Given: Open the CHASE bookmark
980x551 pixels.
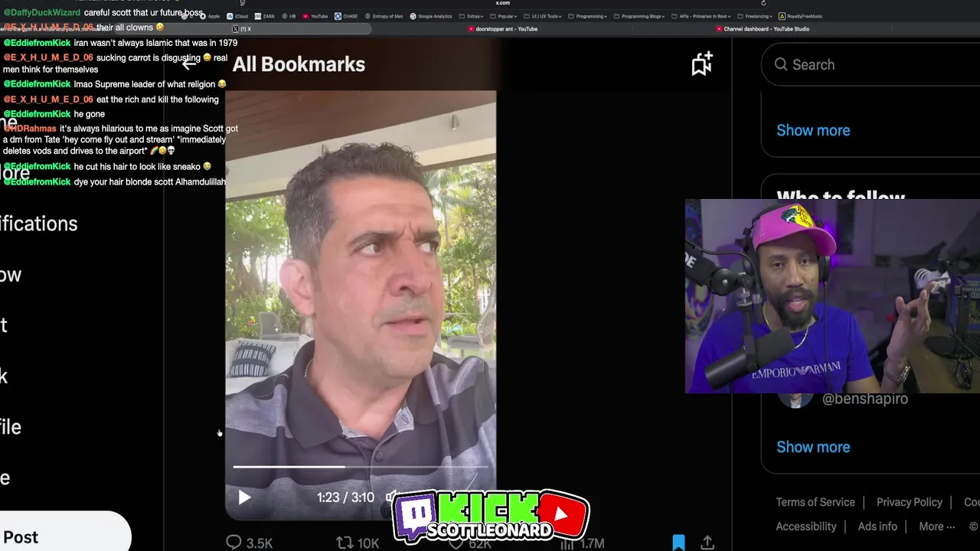Looking at the screenshot, I should (x=347, y=16).
